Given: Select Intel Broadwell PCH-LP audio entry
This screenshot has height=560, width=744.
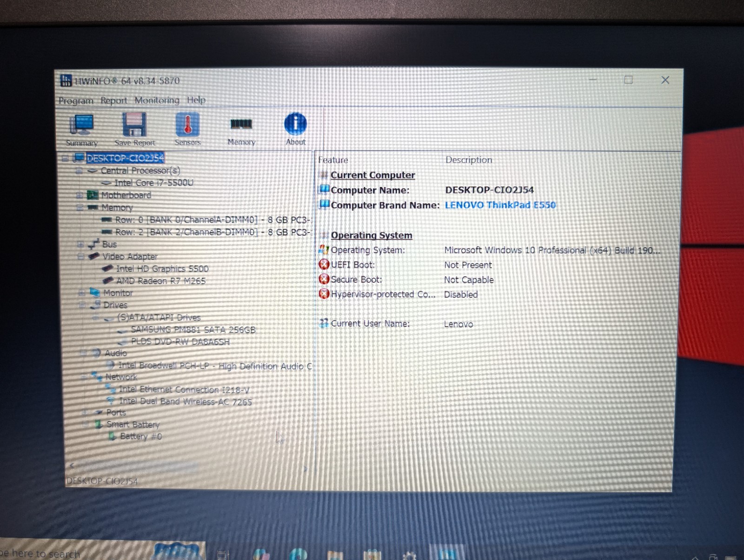Looking at the screenshot, I should pyautogui.click(x=215, y=366).
